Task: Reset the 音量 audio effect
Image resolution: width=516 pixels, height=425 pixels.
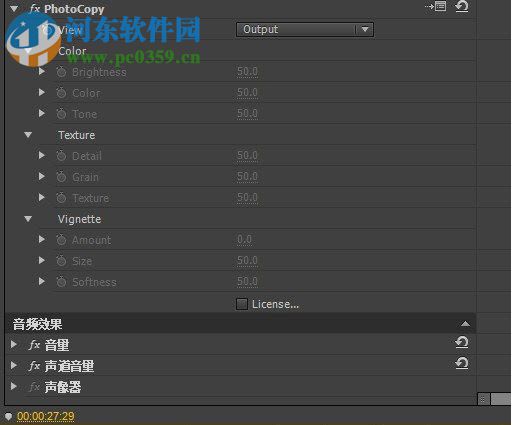Action: [x=462, y=342]
